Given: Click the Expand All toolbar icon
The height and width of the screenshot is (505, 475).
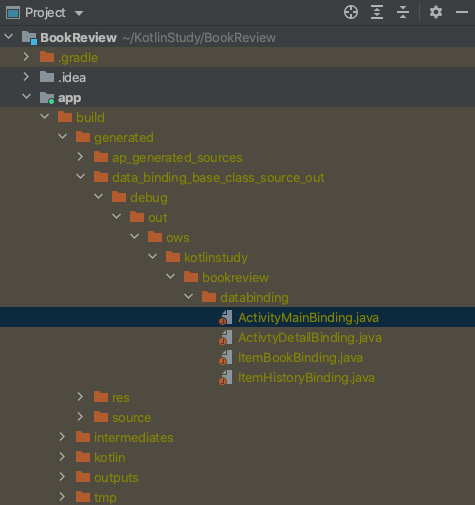Looking at the screenshot, I should (377, 12).
